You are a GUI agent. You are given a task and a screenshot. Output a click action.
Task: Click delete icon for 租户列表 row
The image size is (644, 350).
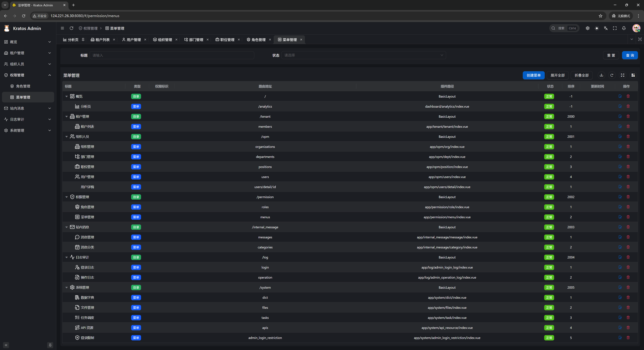tap(628, 126)
